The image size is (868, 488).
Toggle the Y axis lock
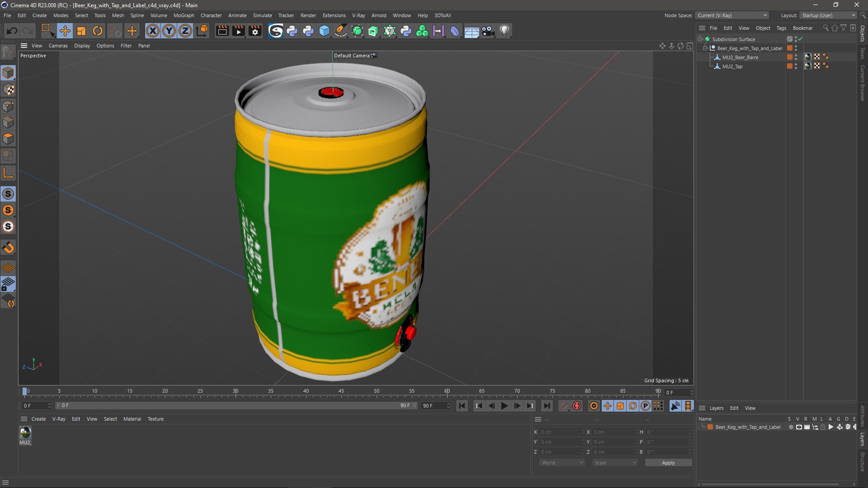click(169, 31)
